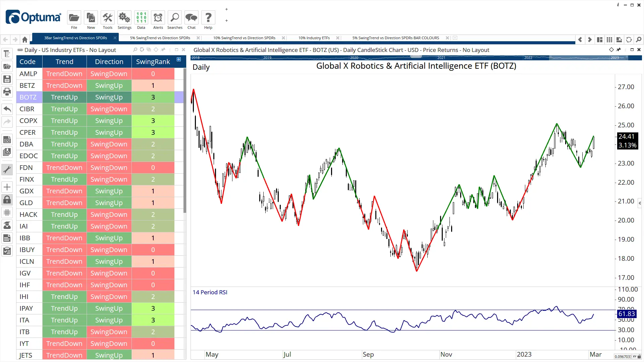Toggle the watchlist link chain icon
The image size is (644, 362).
click(x=20, y=50)
